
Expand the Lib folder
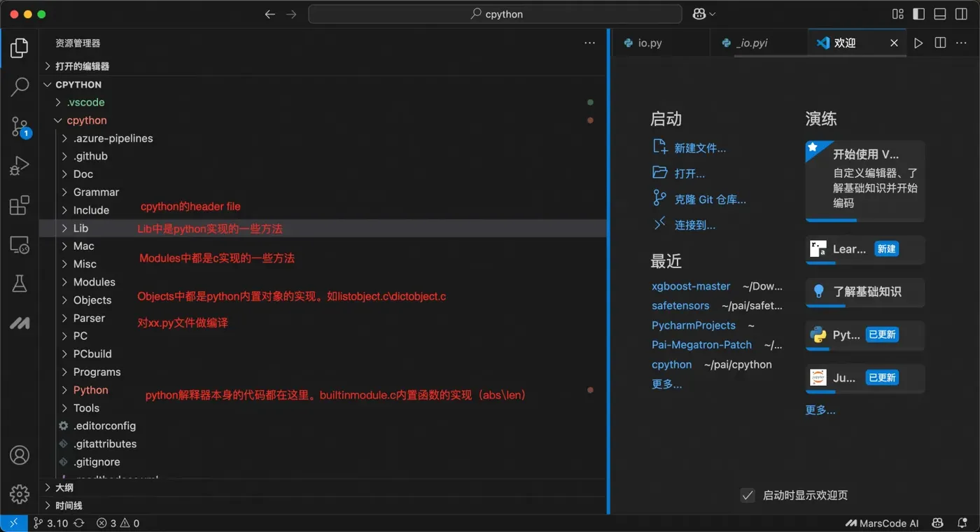pos(323,228)
